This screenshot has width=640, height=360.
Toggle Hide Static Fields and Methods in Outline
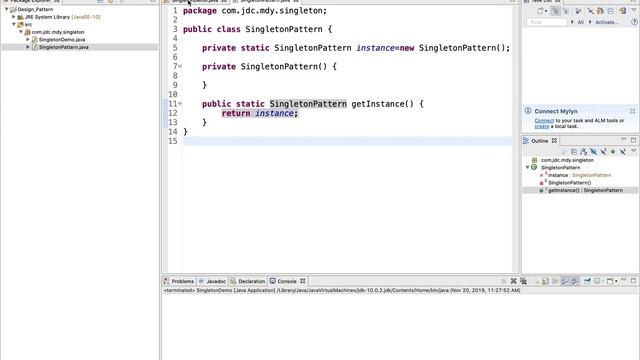603,151
